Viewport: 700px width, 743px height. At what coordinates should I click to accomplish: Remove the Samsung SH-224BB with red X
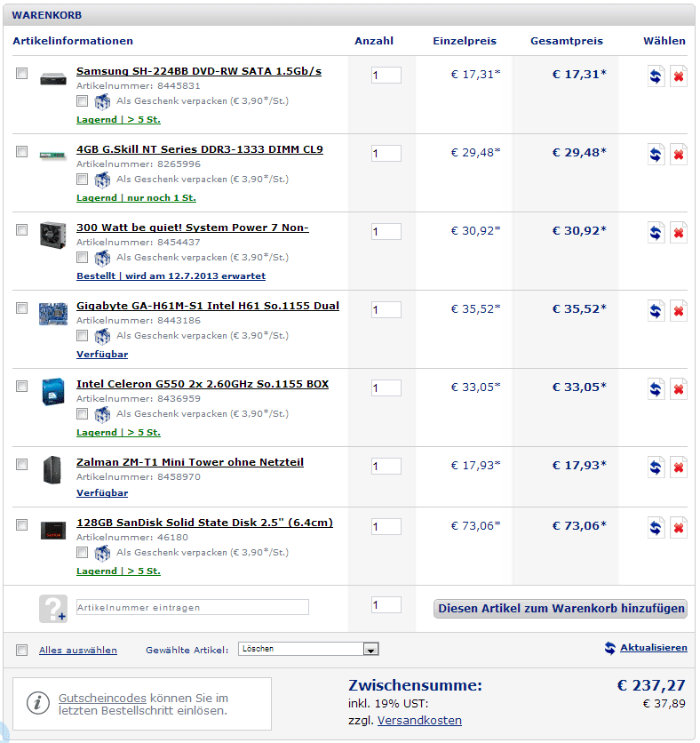click(x=679, y=76)
